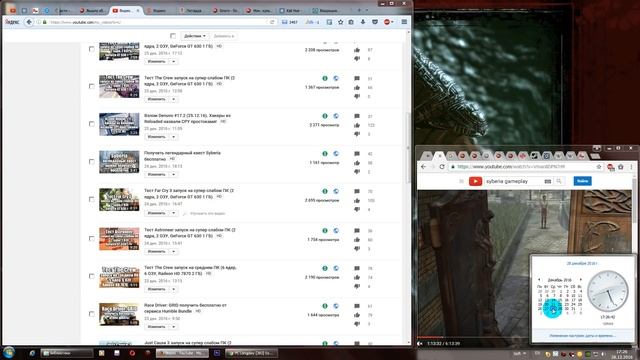Click Изменить button for Взлом Denuvo video
Image resolution: width=640 pixels, height=360 pixels.
click(x=156, y=137)
